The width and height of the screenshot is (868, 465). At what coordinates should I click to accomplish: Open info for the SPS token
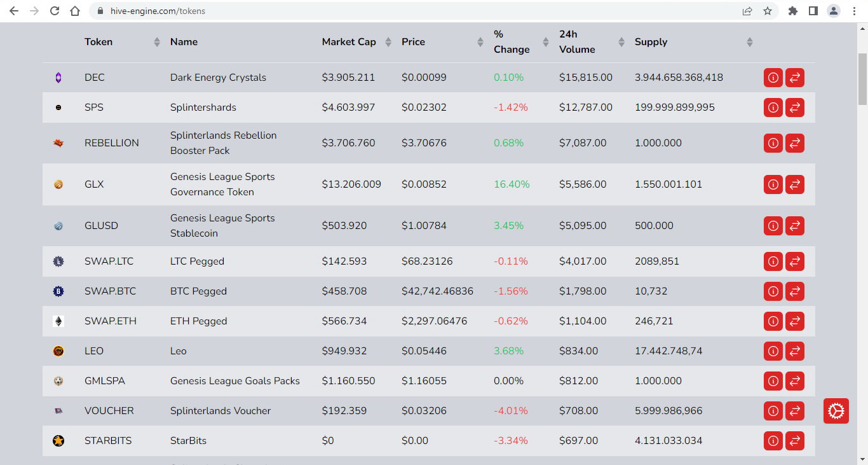(773, 108)
